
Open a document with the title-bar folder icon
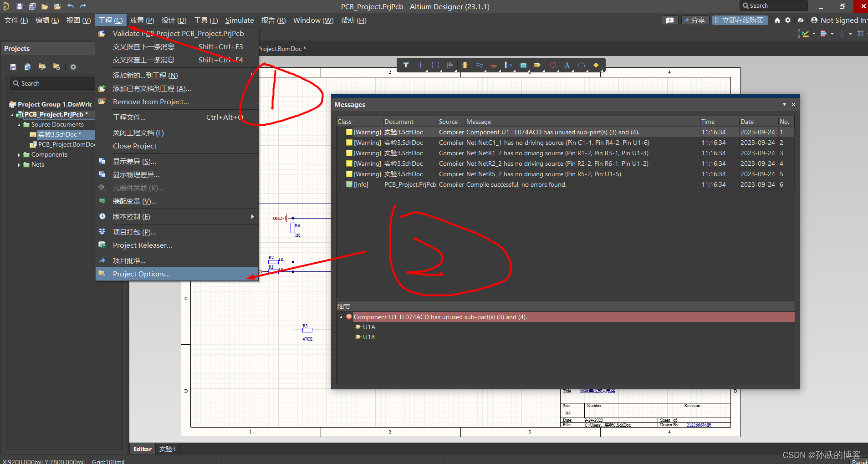point(45,6)
